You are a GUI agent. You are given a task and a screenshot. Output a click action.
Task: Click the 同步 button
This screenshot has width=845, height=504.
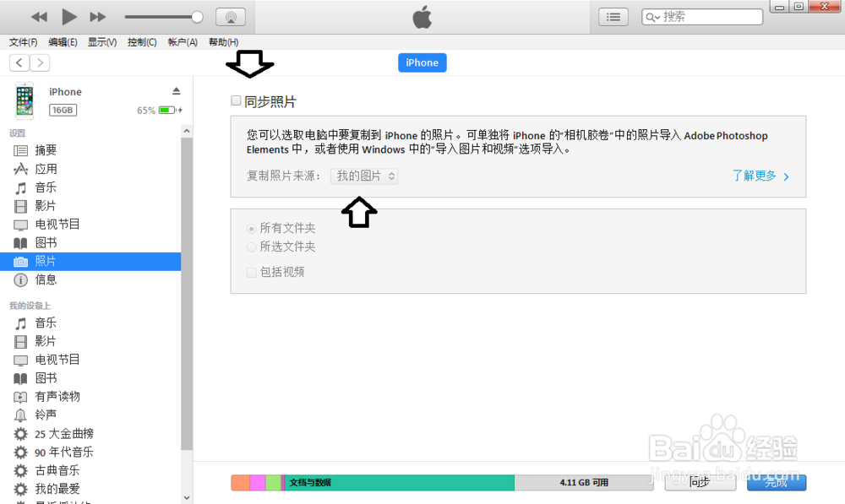coord(700,482)
